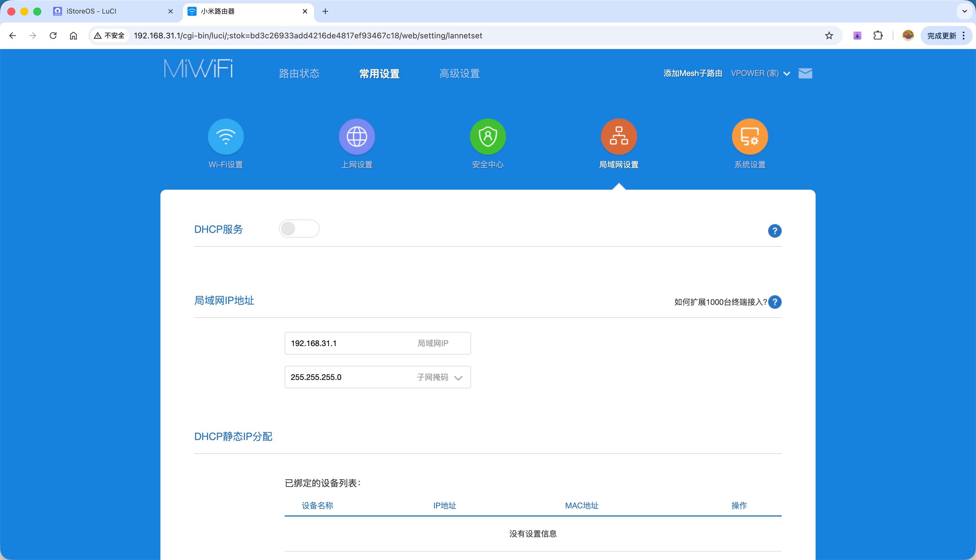976x560 pixels.
Task: Open Wi-Fi设置 icon
Action: [226, 137]
